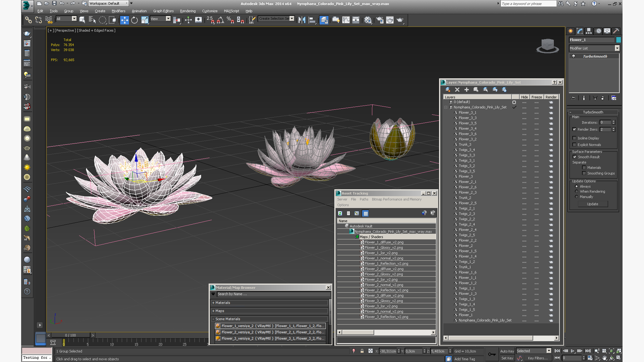The image size is (644, 362).
Task: Expand Maps group in Material/Map Browser
Action: tap(213, 311)
